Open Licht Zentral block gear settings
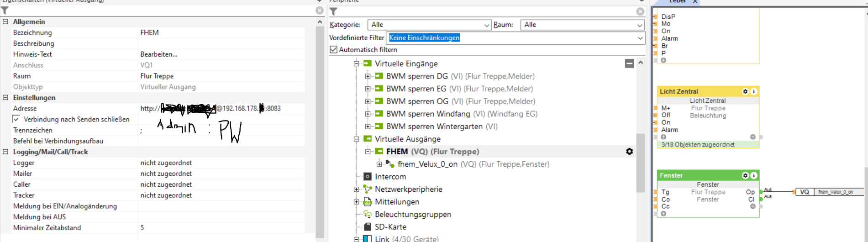The height and width of the screenshot is (242, 868). 745,91
